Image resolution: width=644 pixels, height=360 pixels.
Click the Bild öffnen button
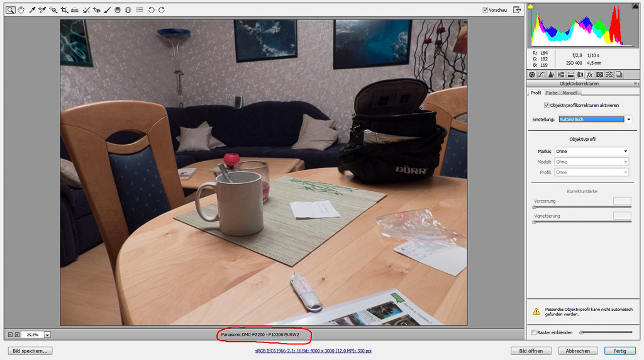click(531, 351)
